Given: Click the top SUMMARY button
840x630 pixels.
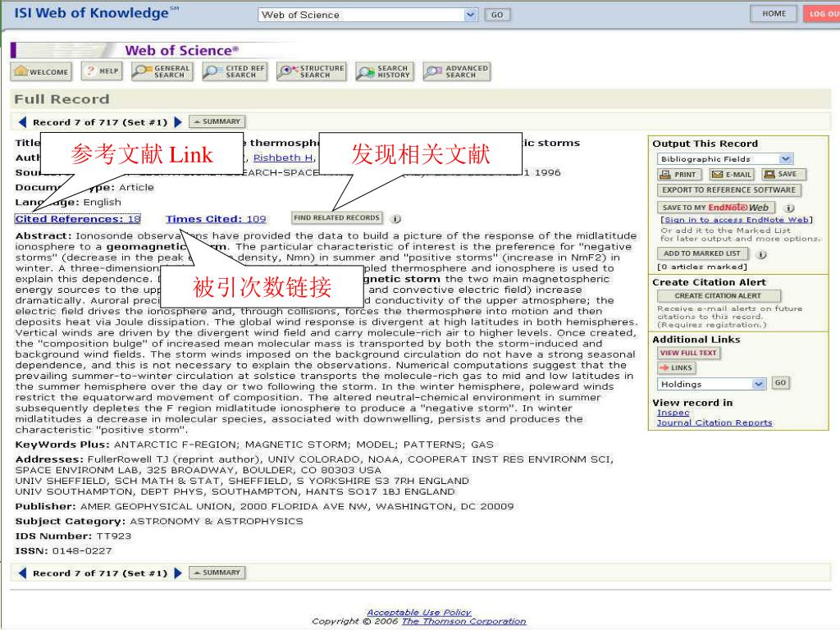Looking at the screenshot, I should [217, 121].
